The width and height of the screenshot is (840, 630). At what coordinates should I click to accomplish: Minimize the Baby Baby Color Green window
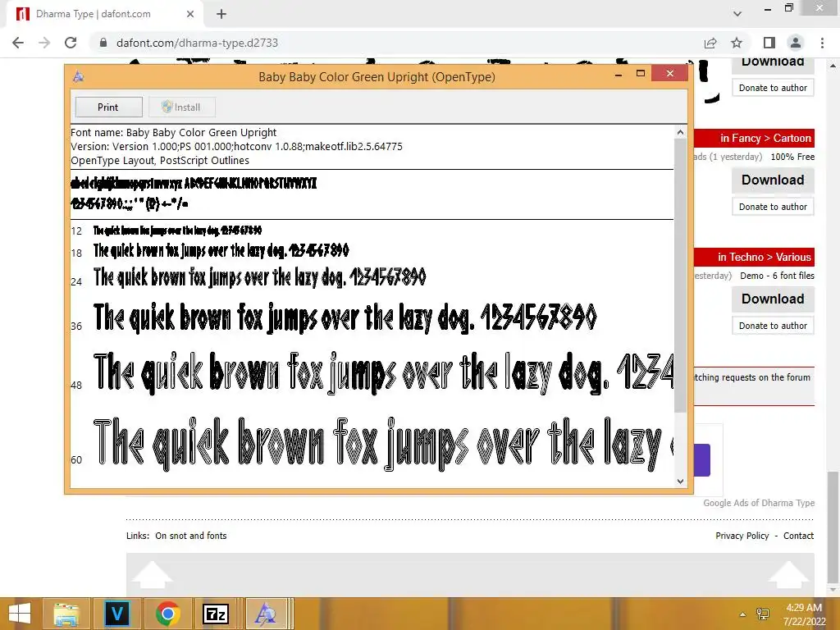point(619,74)
